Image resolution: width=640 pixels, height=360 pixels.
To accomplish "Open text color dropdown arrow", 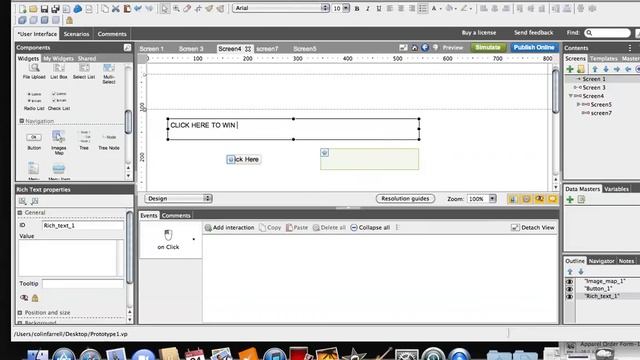I will [441, 8].
